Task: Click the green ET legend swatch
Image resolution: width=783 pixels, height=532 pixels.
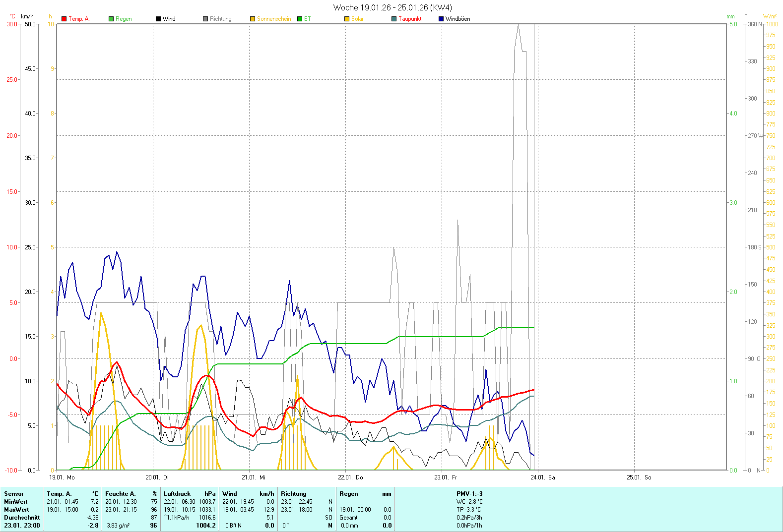Action: pyautogui.click(x=300, y=19)
